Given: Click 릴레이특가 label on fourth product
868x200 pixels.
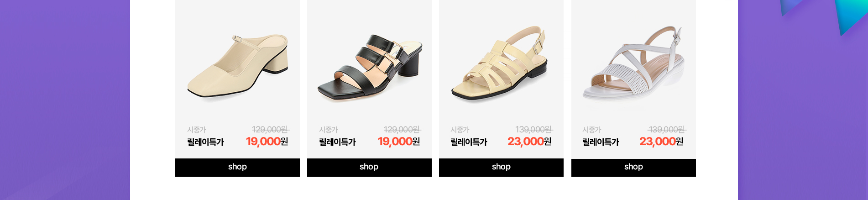Looking at the screenshot, I should click(x=601, y=142).
